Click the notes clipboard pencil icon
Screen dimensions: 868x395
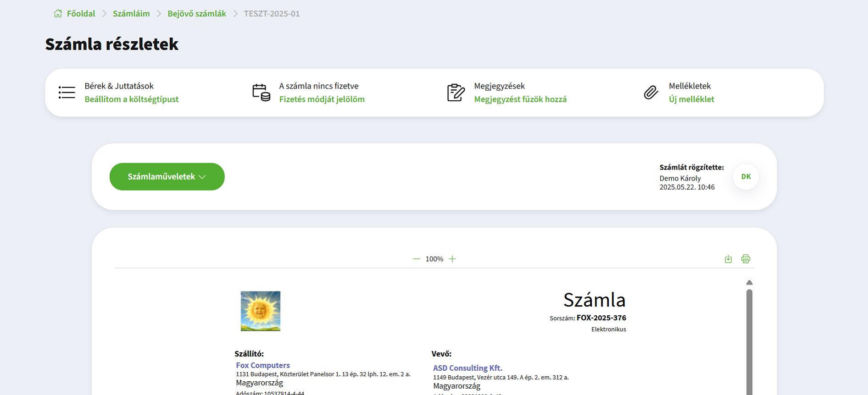tap(456, 93)
